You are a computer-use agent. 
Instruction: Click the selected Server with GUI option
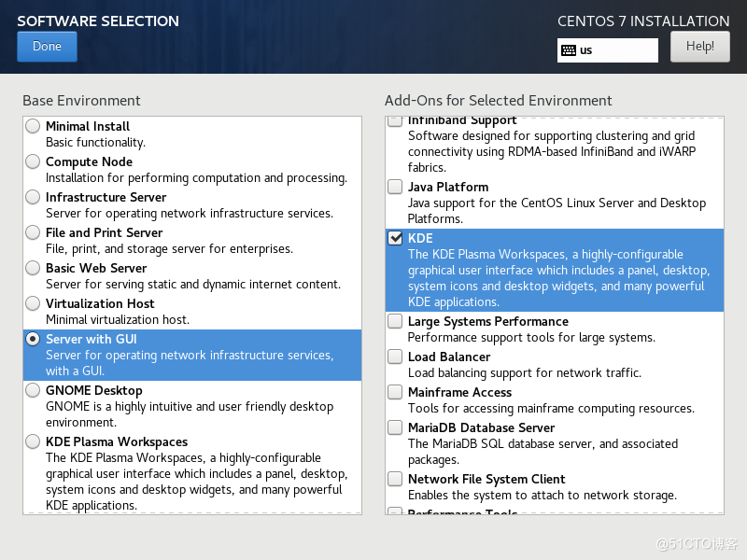click(x=34, y=339)
